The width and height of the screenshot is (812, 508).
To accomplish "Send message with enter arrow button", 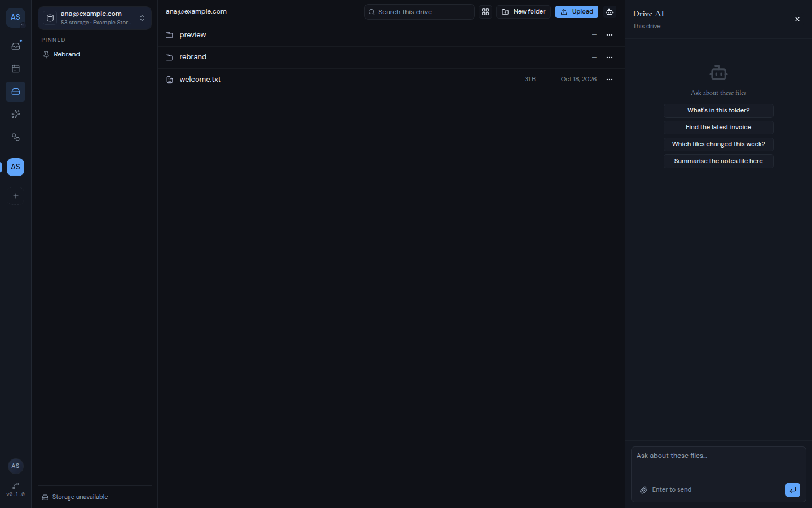I will 793,490.
